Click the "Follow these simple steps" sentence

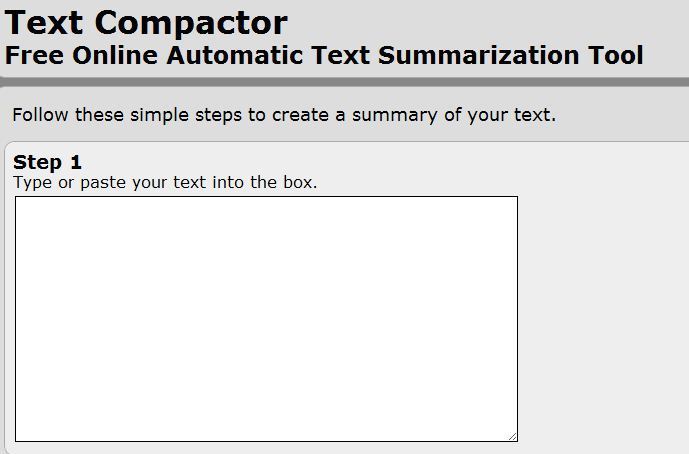click(284, 114)
